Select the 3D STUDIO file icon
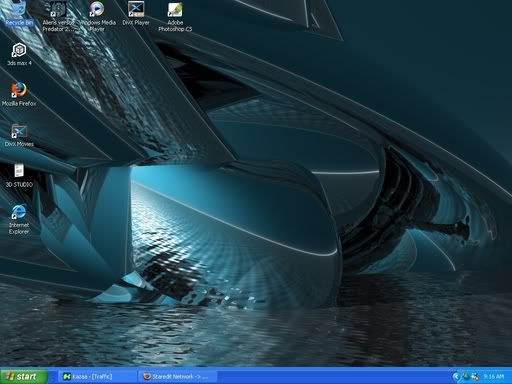Viewport: 512px width, 384px height. pyautogui.click(x=19, y=175)
